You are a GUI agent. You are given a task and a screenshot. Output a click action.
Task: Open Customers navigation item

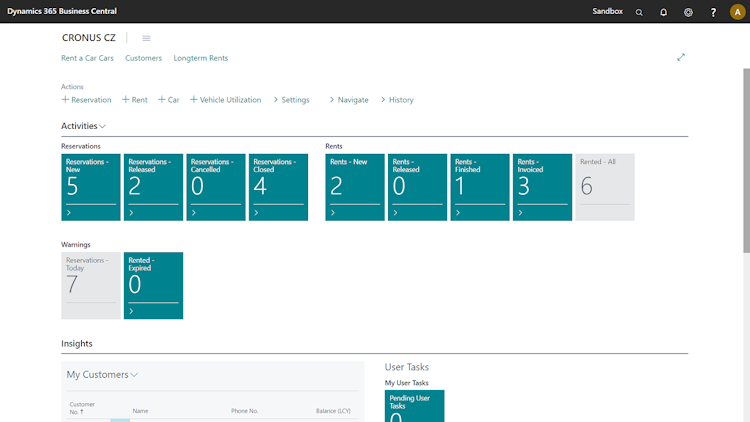(143, 58)
